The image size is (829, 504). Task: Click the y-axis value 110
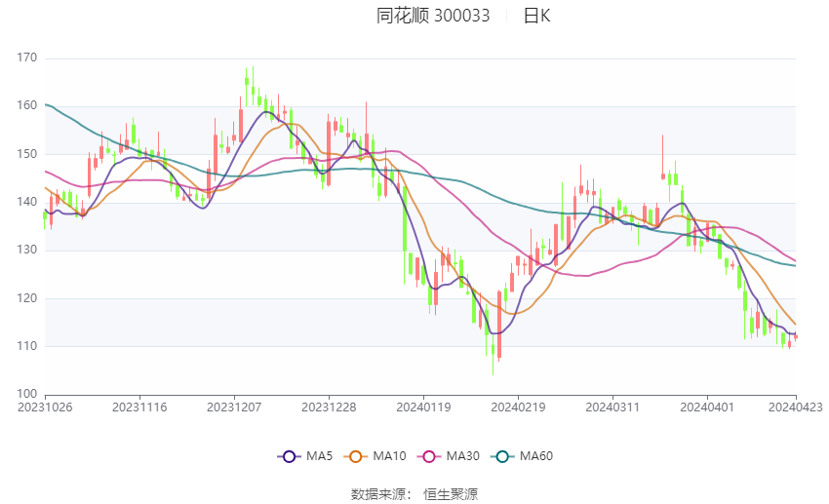click(x=27, y=346)
